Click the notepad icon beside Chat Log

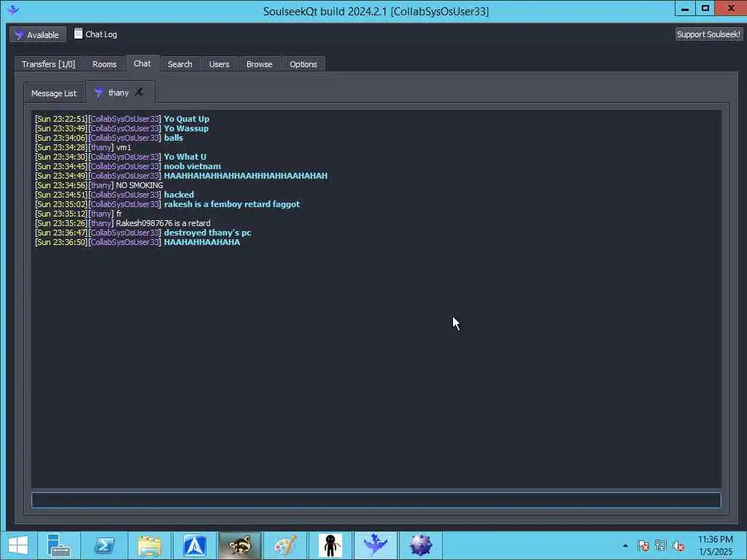[x=78, y=34]
